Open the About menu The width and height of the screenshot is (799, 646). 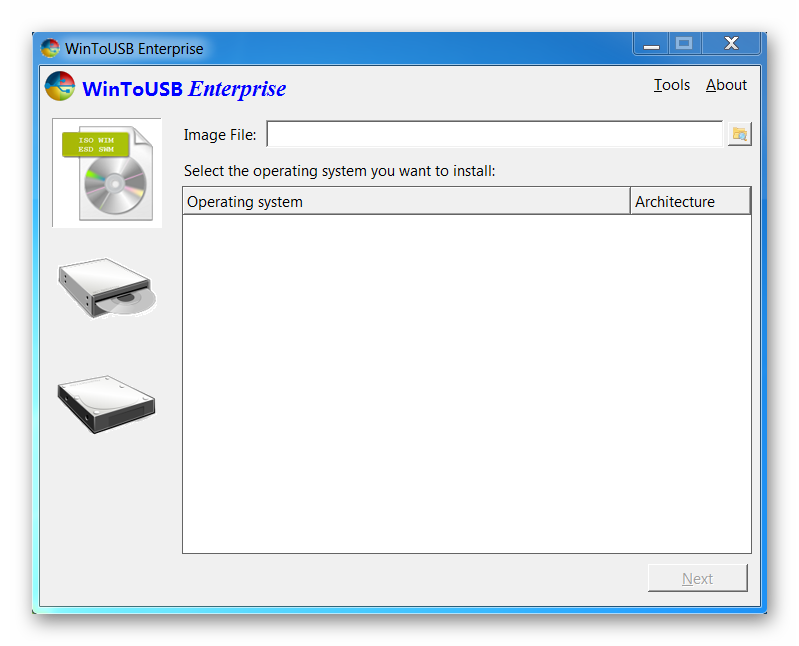pyautogui.click(x=726, y=85)
